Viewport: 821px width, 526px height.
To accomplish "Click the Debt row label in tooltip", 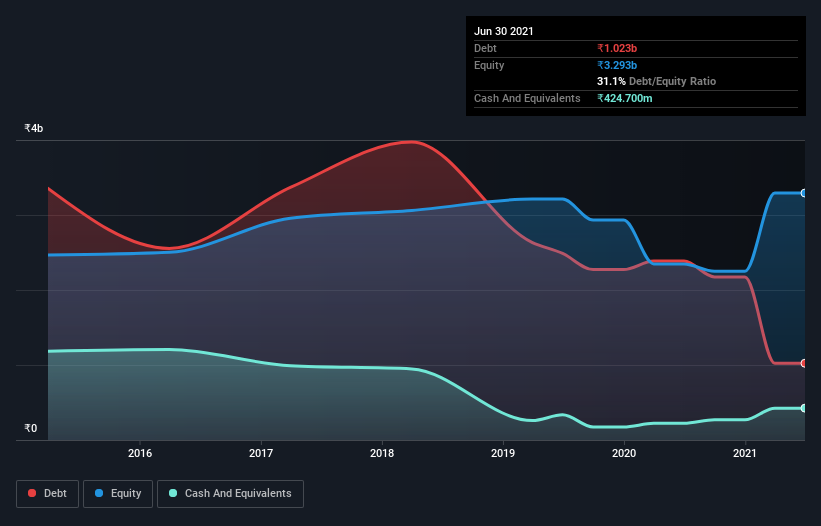I will 485,48.
